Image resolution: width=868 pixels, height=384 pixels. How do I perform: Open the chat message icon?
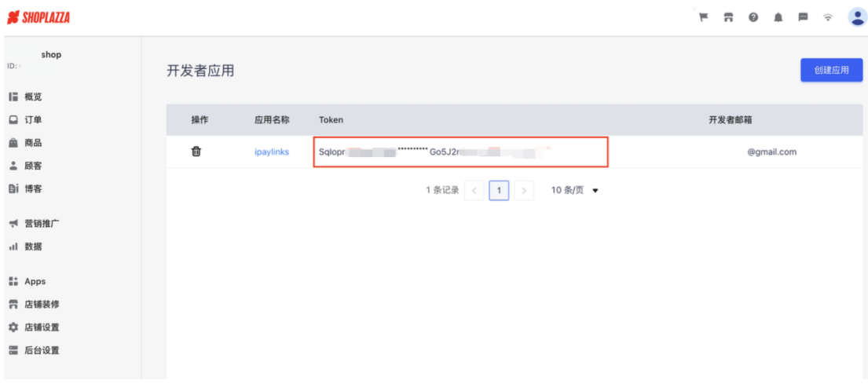coord(804,17)
